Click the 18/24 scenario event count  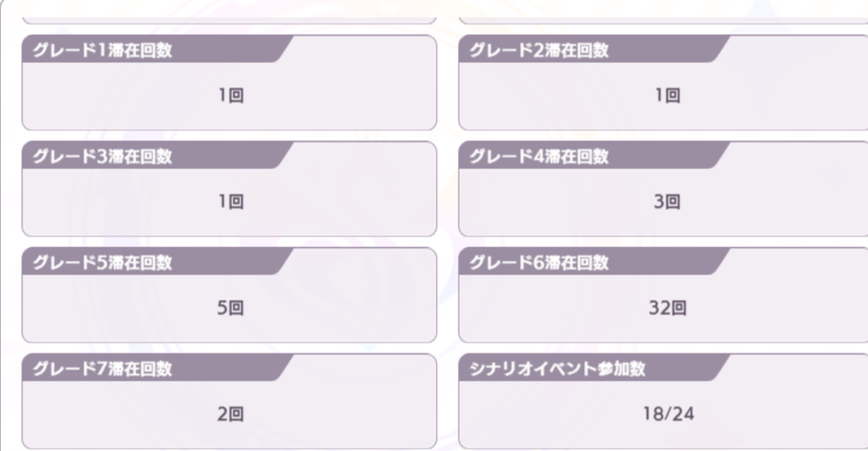pyautogui.click(x=668, y=415)
